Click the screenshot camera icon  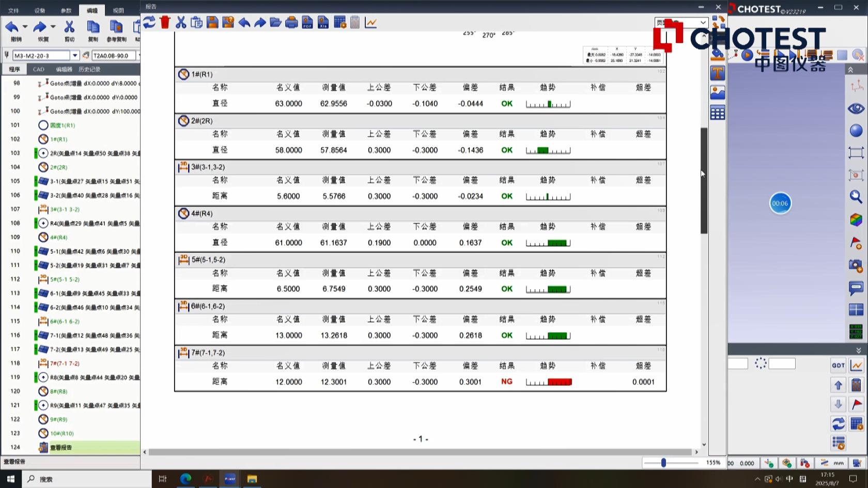(x=856, y=265)
